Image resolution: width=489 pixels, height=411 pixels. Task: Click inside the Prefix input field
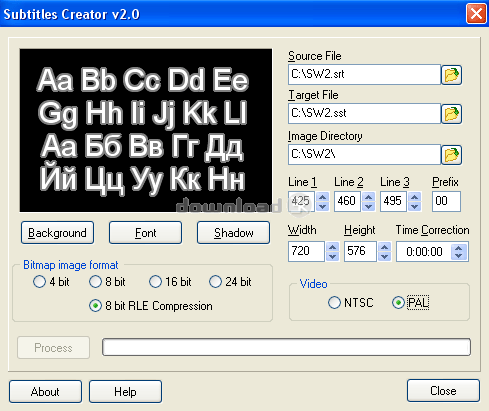(x=446, y=201)
